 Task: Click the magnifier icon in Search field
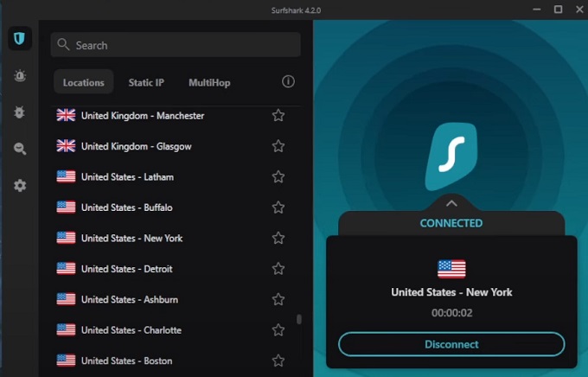pos(63,44)
